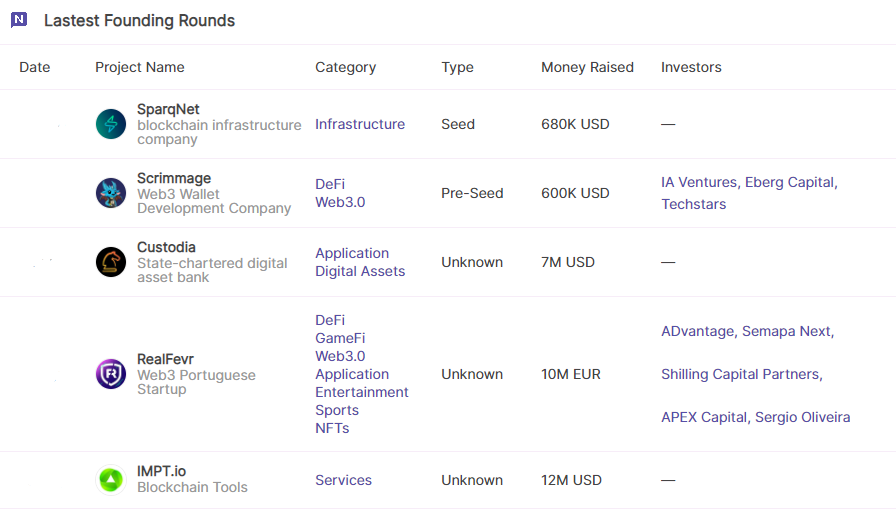Click DeFi category in RealFevr row
Image resolution: width=896 pixels, height=511 pixels.
coord(330,320)
